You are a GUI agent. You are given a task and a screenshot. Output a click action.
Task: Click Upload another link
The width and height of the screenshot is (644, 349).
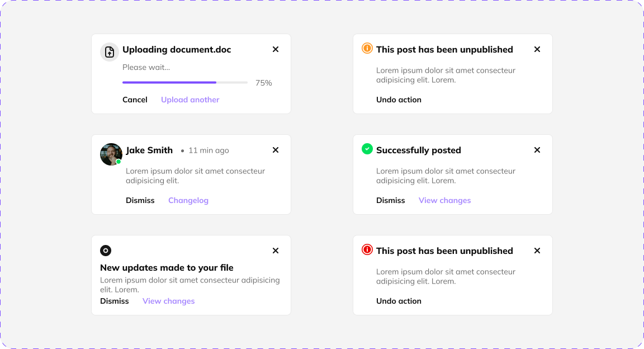(190, 100)
